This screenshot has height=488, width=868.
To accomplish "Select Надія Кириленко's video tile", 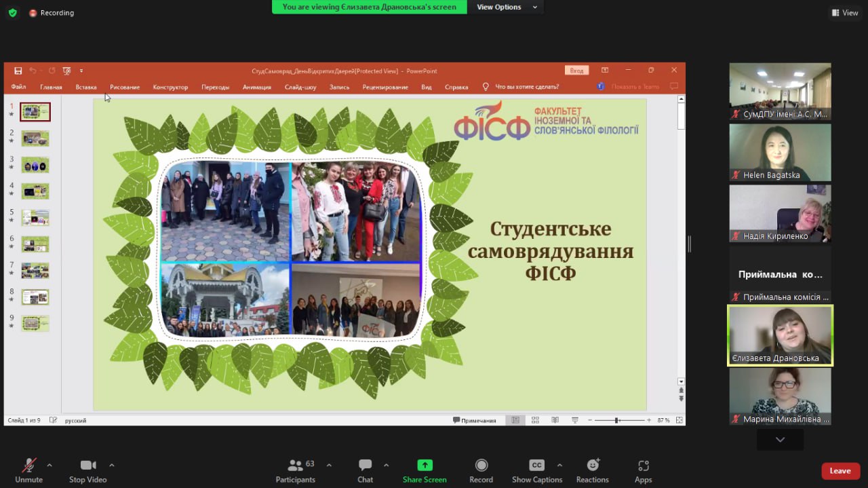I will pyautogui.click(x=780, y=213).
